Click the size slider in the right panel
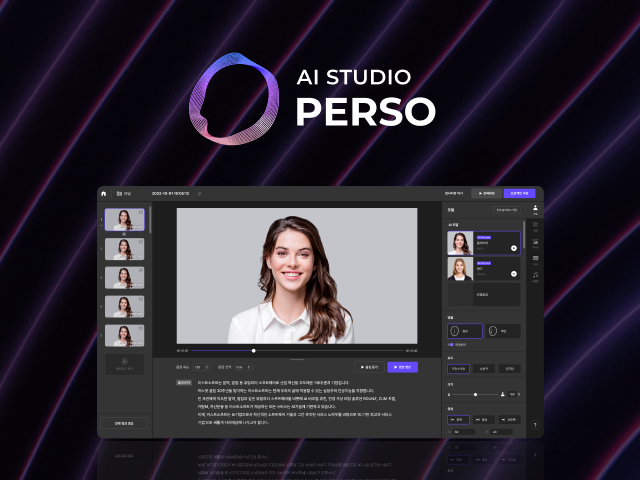640x480 pixels. [474, 394]
